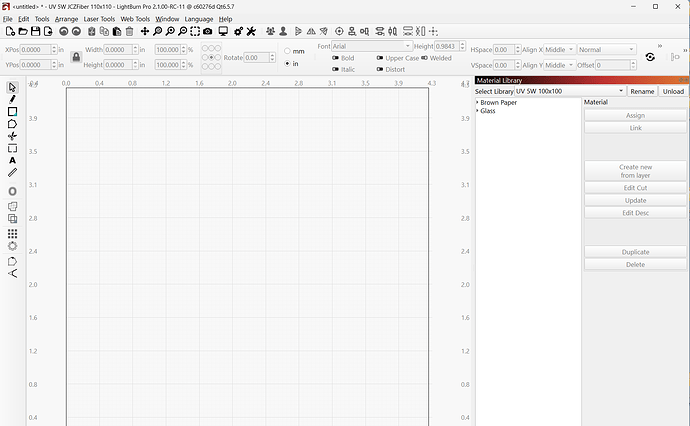Open the Edit menu
The width and height of the screenshot is (690, 426).
pyautogui.click(x=23, y=19)
